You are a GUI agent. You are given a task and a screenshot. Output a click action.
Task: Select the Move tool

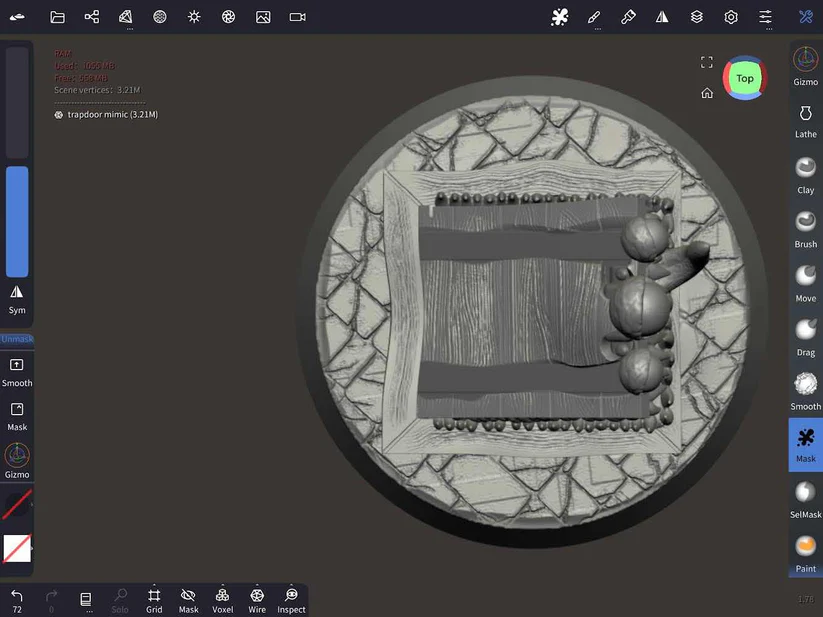pyautogui.click(x=805, y=284)
